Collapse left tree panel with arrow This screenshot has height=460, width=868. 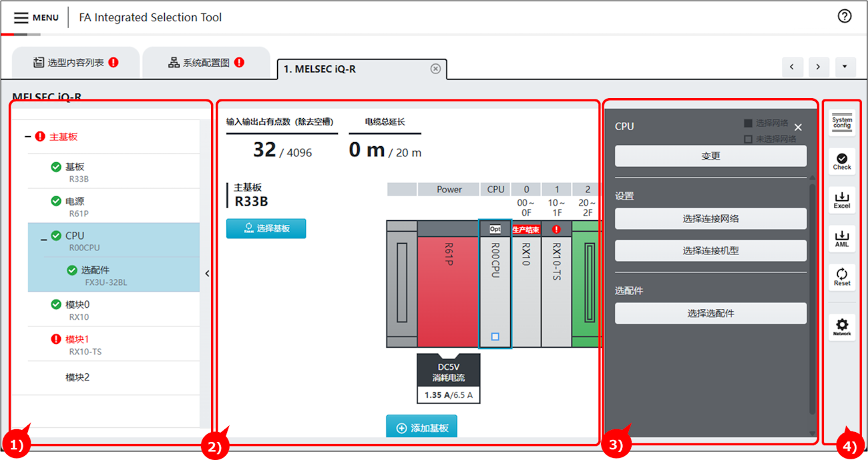pos(207,273)
